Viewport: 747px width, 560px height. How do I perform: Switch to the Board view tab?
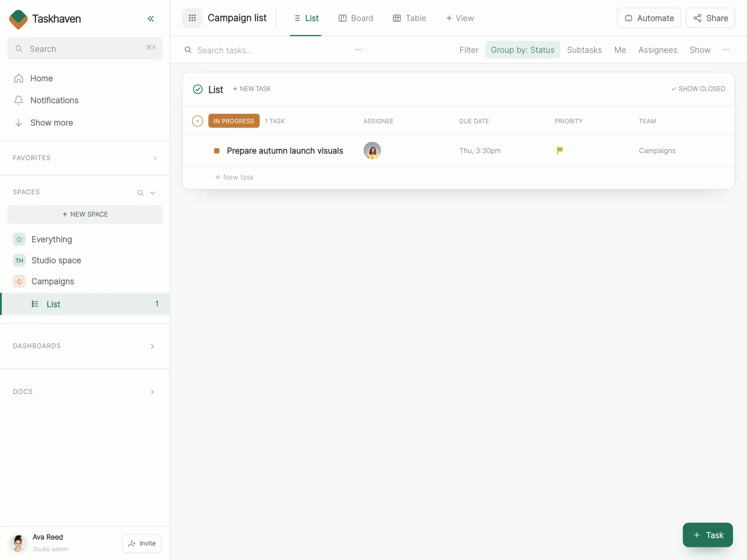[356, 18]
